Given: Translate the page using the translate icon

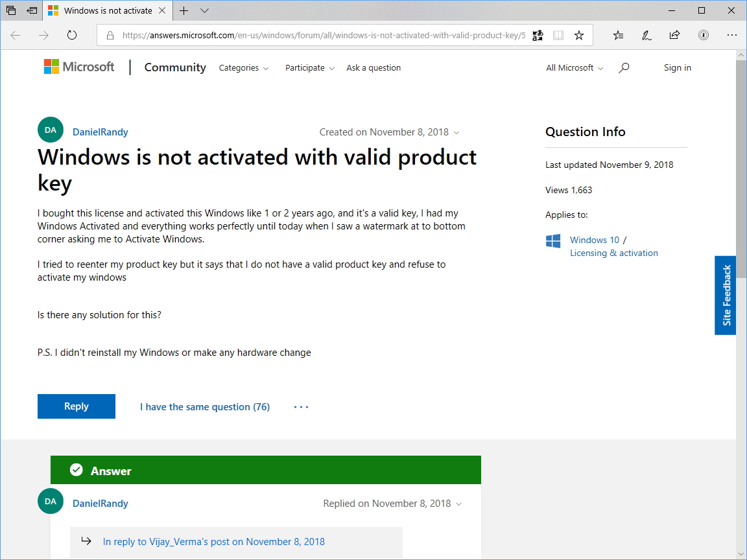Looking at the screenshot, I should point(537,35).
